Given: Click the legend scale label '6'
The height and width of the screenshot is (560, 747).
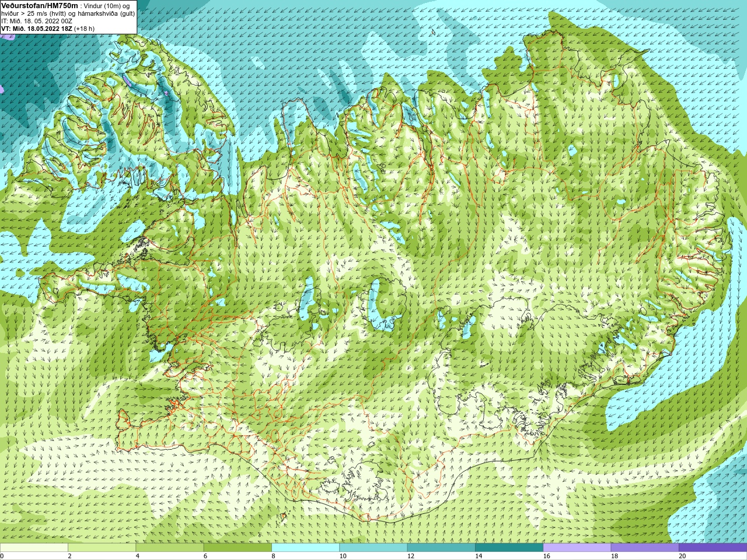Looking at the screenshot, I should pyautogui.click(x=205, y=556).
